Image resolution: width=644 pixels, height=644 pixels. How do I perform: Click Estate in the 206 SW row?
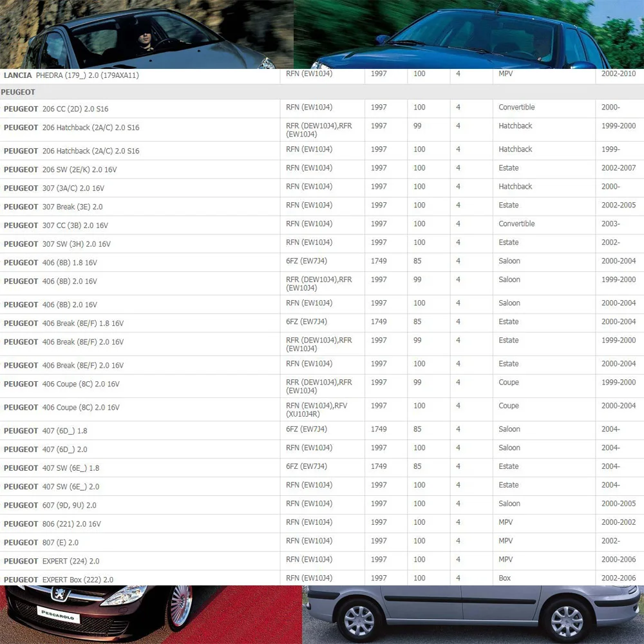tap(509, 167)
